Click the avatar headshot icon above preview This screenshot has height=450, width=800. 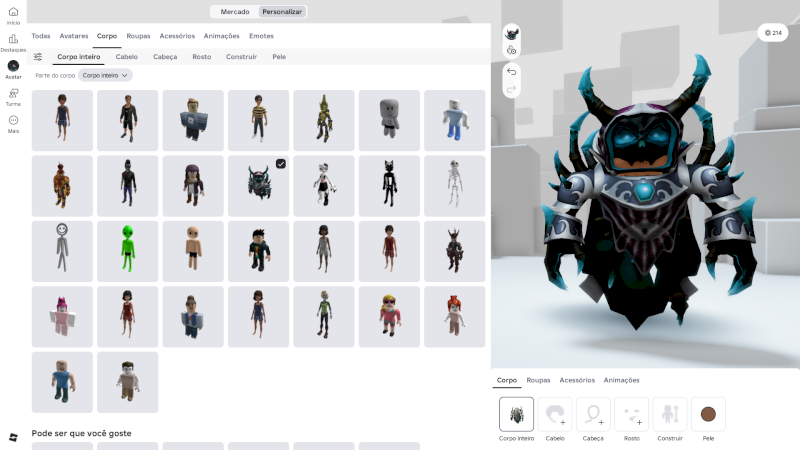pos(511,34)
